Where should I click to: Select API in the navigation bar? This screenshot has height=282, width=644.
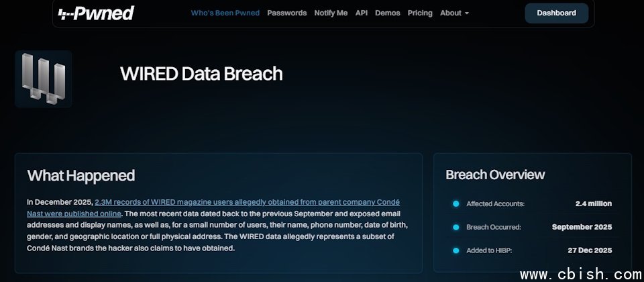click(362, 13)
